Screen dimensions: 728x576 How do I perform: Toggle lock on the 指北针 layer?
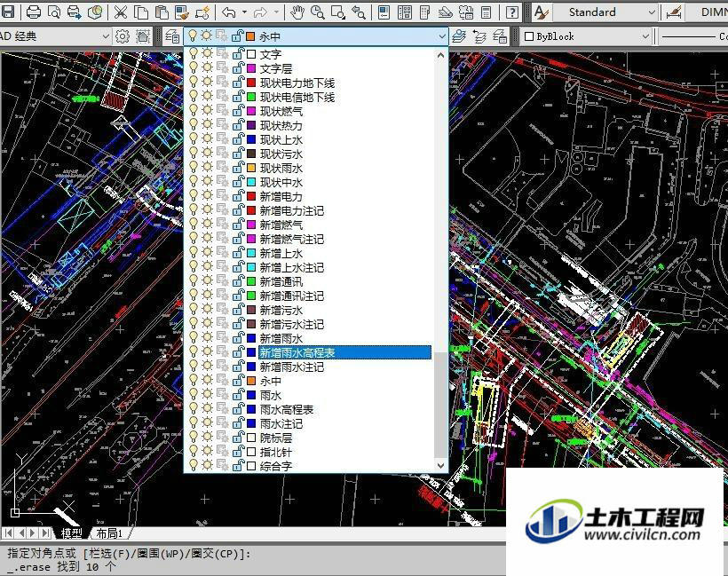click(238, 452)
